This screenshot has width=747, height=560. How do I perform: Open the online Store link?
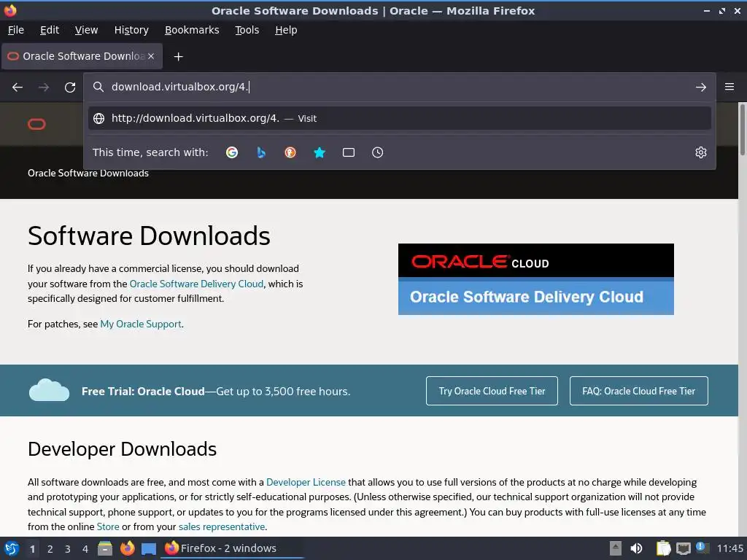point(108,526)
